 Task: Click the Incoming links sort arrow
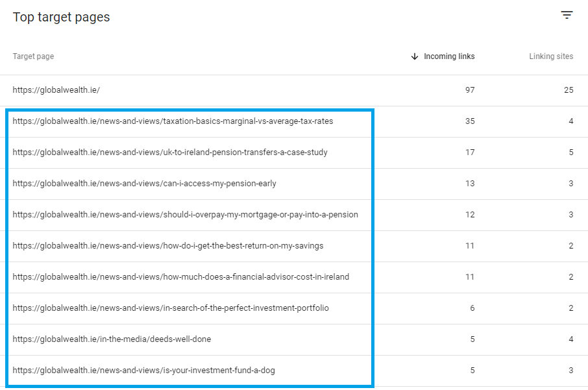pyautogui.click(x=415, y=56)
